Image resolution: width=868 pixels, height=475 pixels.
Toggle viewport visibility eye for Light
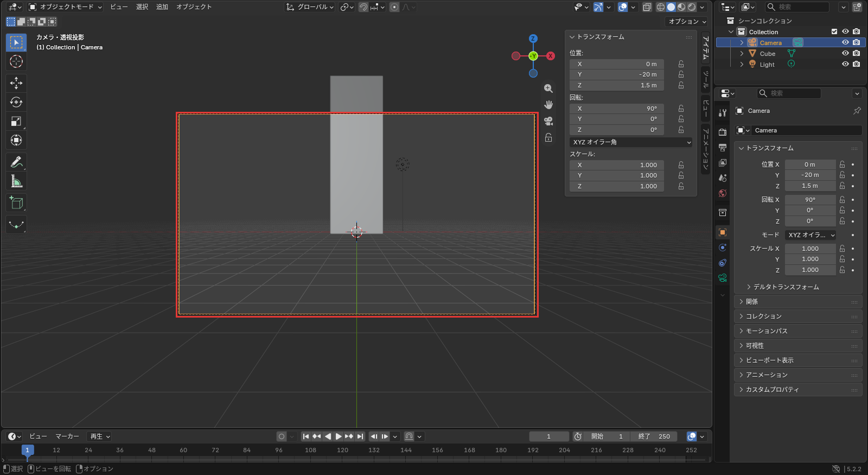tap(845, 64)
